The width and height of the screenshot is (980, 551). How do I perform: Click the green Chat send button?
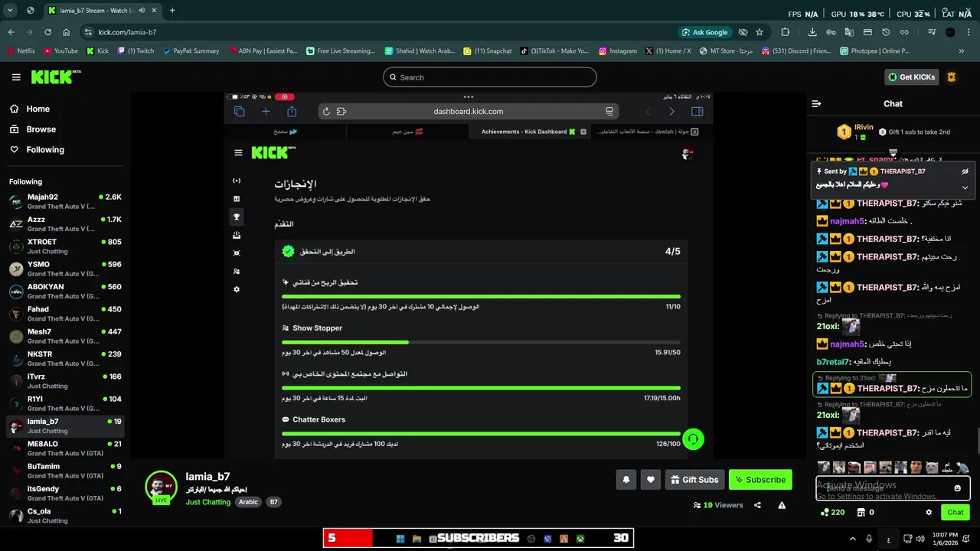click(x=955, y=512)
